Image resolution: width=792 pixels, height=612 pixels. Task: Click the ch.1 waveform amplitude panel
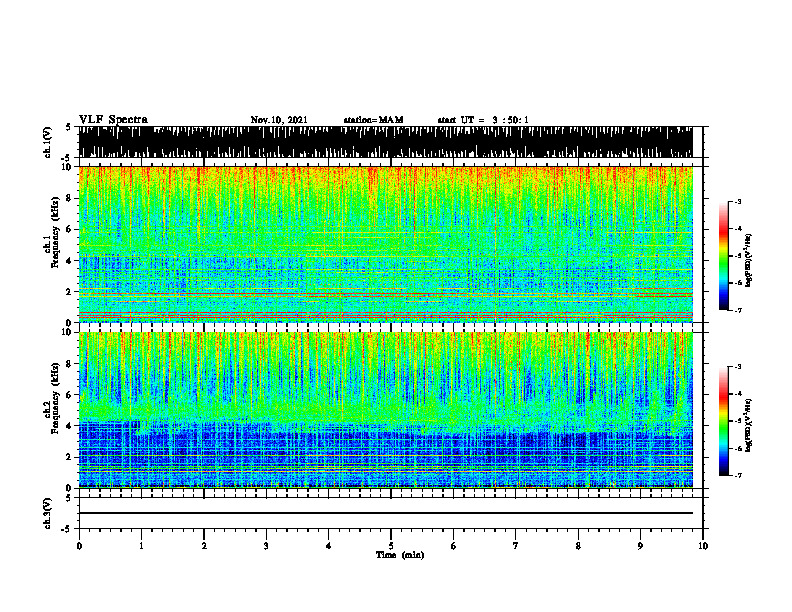pos(385,142)
